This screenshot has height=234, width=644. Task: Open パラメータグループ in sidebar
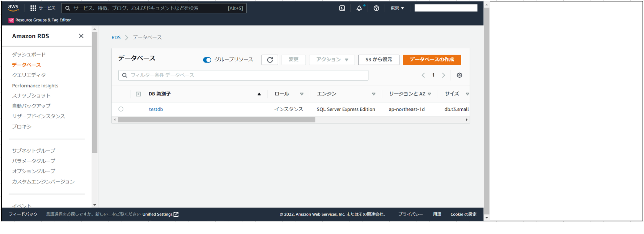tap(34, 161)
